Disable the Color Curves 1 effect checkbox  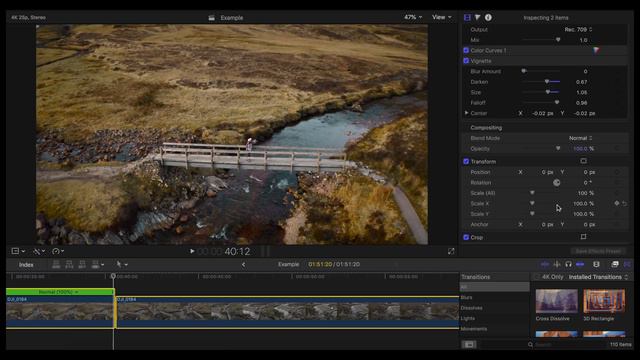[x=466, y=50]
